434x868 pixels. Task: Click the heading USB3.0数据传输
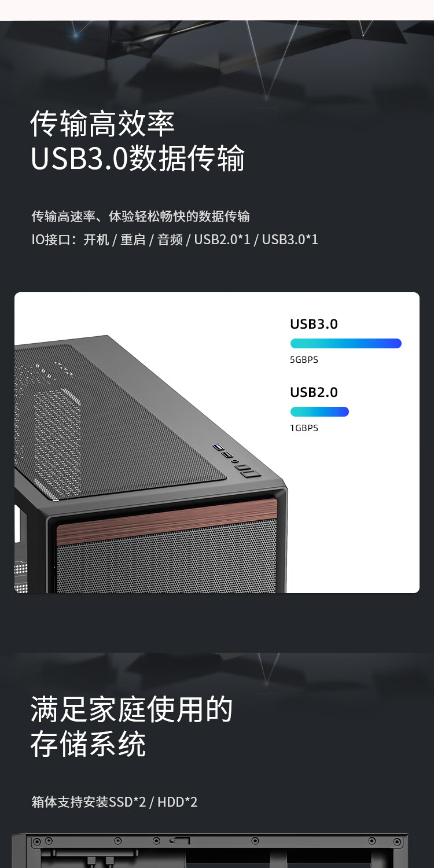click(x=138, y=159)
